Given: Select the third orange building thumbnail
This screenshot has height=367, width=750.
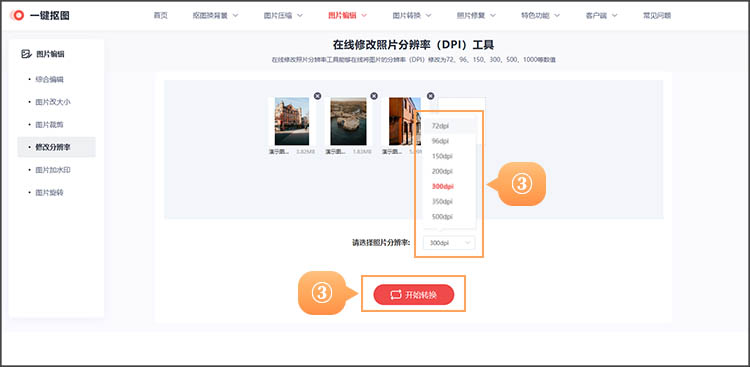Looking at the screenshot, I should (x=405, y=121).
